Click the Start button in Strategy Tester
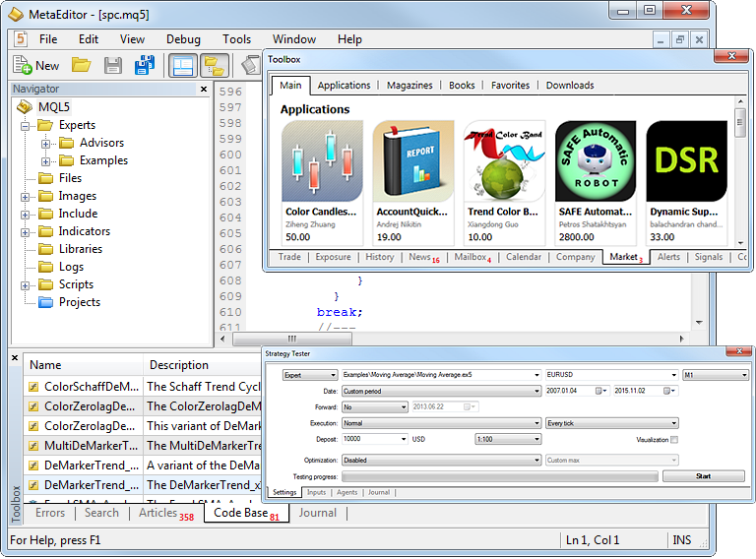This screenshot has width=756, height=559. 704,476
